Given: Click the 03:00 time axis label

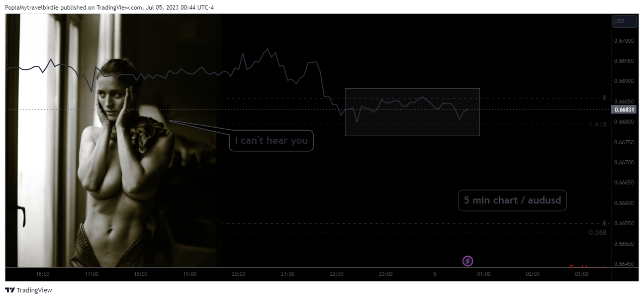Looking at the screenshot, I should [582, 274].
